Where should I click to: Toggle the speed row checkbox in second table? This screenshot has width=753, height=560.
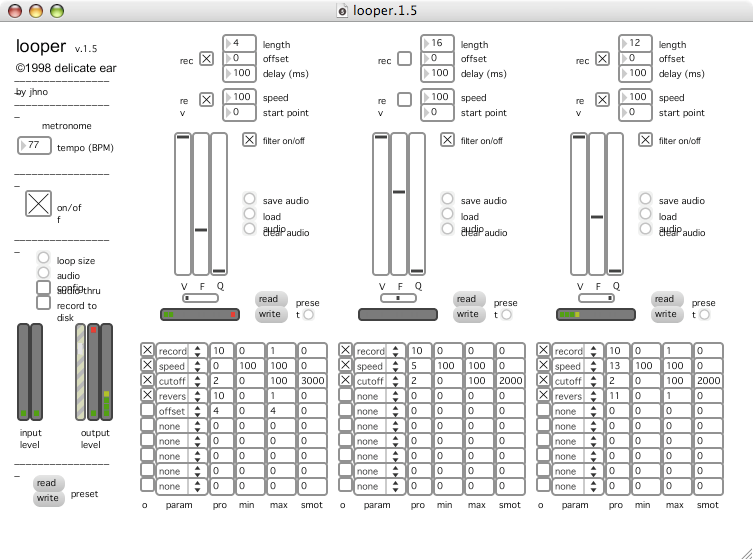(x=345, y=365)
